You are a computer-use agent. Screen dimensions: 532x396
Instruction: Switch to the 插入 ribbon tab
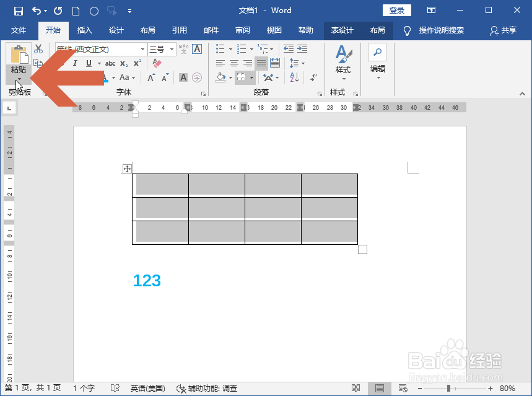click(x=84, y=30)
